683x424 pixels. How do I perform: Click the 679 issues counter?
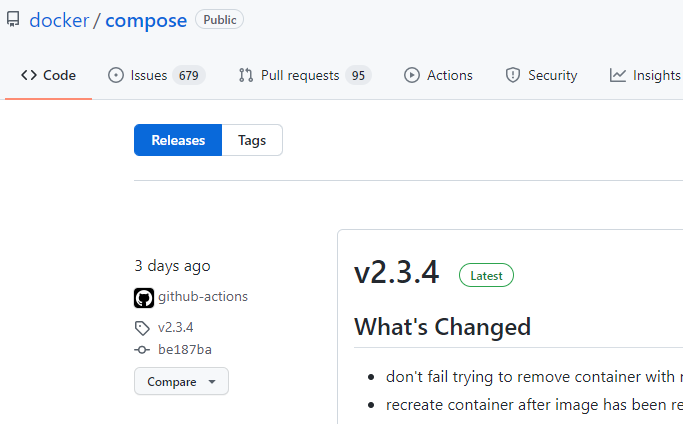point(189,75)
